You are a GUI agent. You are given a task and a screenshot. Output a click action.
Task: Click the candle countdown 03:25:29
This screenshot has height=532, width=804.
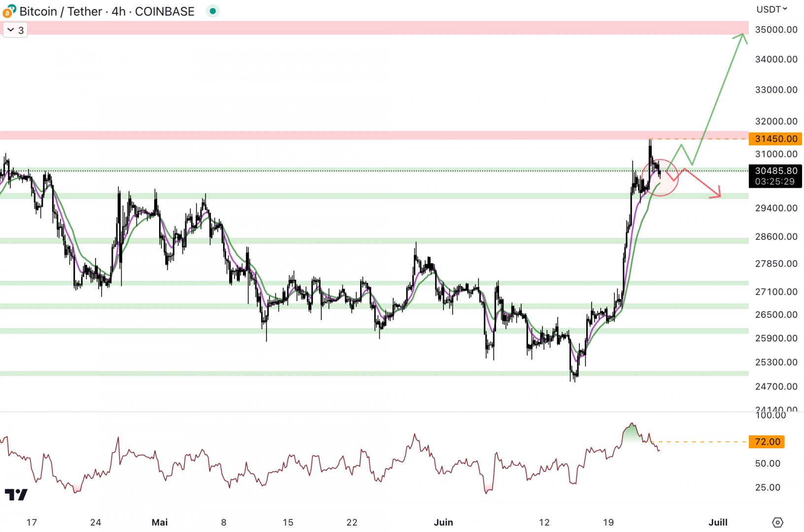(x=775, y=182)
